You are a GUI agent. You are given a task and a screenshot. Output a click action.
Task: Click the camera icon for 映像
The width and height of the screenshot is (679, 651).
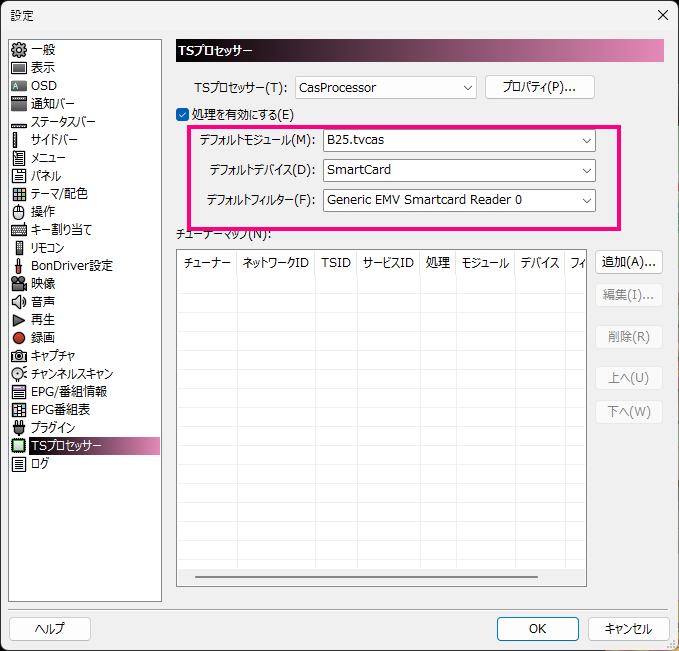(x=19, y=284)
